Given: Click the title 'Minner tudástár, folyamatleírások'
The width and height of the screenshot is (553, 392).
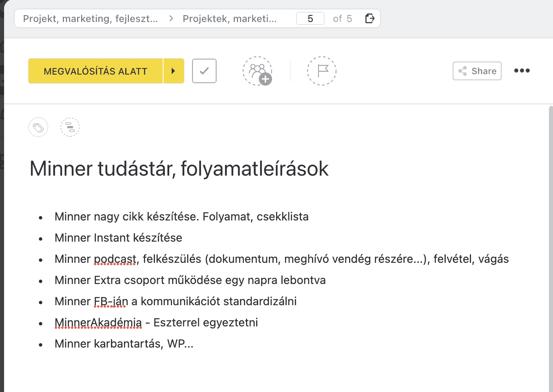Looking at the screenshot, I should [179, 169].
